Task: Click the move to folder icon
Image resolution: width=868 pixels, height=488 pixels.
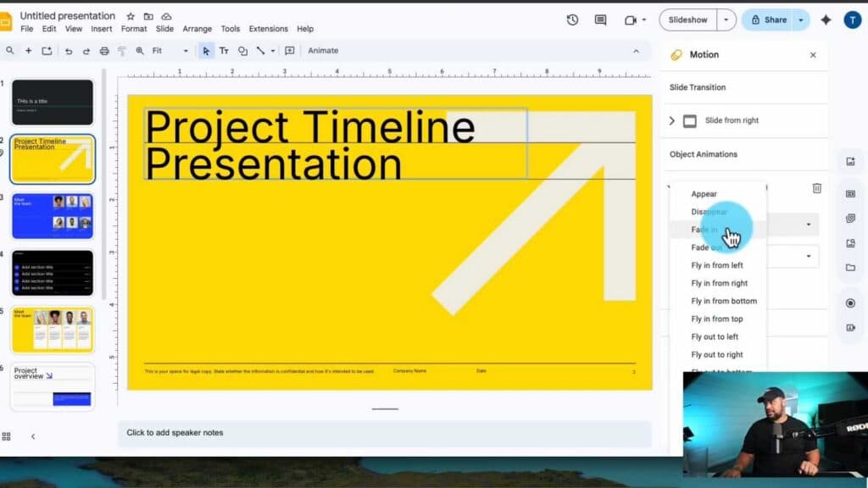Action: 148,16
